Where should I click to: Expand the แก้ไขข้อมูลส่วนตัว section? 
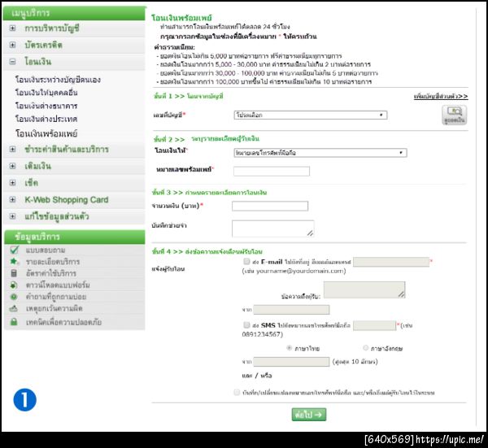tap(12, 216)
